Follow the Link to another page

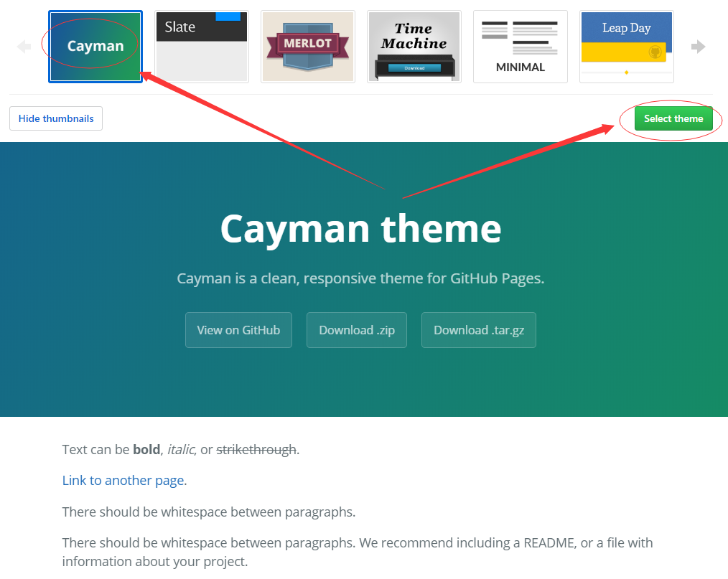click(123, 480)
